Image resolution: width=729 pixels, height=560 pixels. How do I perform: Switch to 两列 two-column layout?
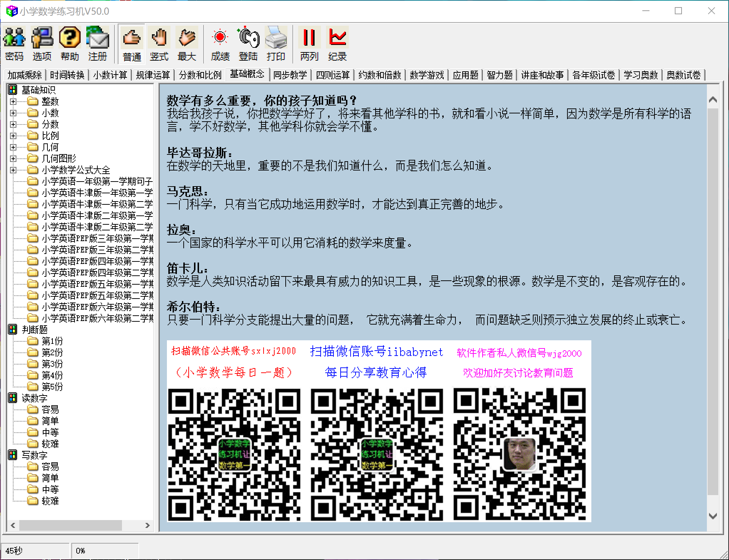pos(309,44)
